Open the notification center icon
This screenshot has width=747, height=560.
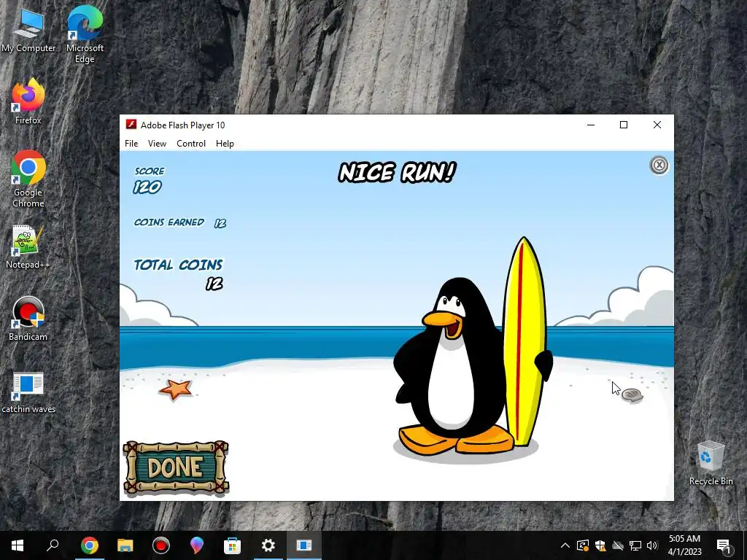point(724,545)
